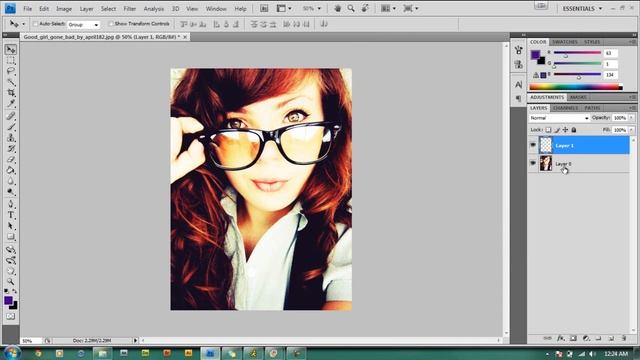Screen dimensions: 640x360
Task: Select the Lasso tool
Action: [11, 71]
